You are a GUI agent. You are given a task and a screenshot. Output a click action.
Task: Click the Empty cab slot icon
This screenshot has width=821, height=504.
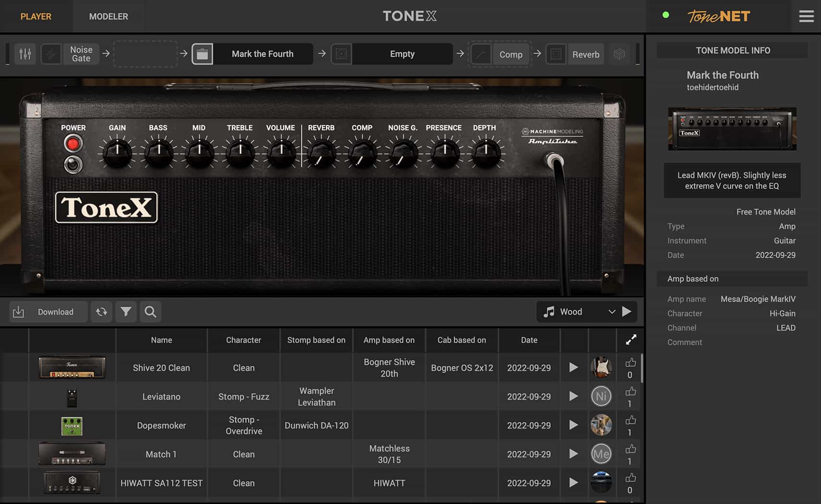(341, 54)
